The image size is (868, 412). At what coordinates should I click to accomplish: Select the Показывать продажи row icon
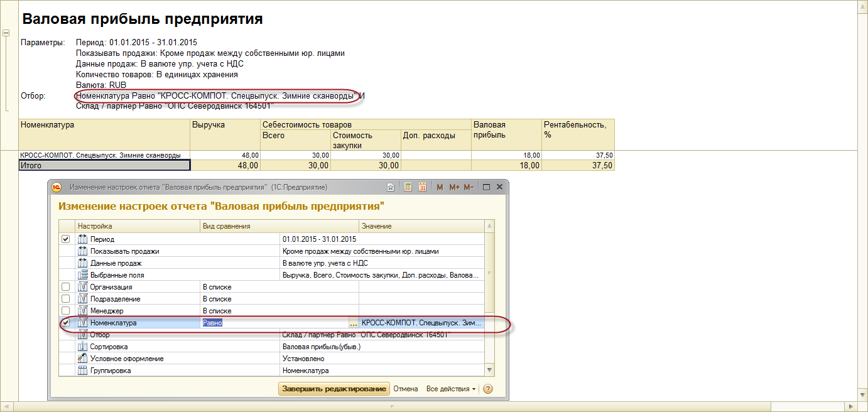[82, 251]
